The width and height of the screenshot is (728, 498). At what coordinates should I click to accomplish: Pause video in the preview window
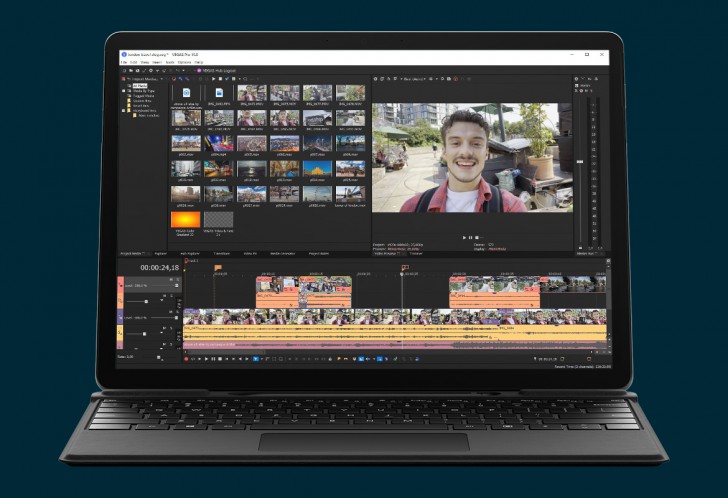click(470, 237)
